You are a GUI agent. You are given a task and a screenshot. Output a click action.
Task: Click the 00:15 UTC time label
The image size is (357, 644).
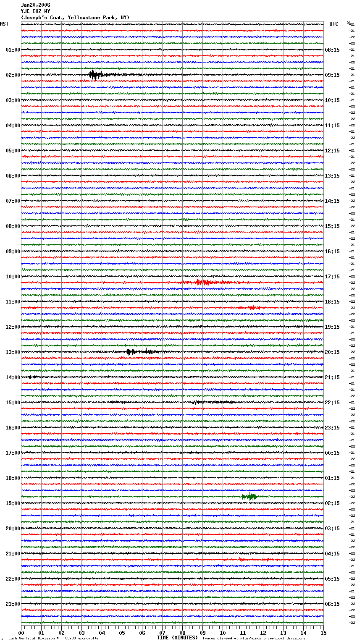click(332, 453)
